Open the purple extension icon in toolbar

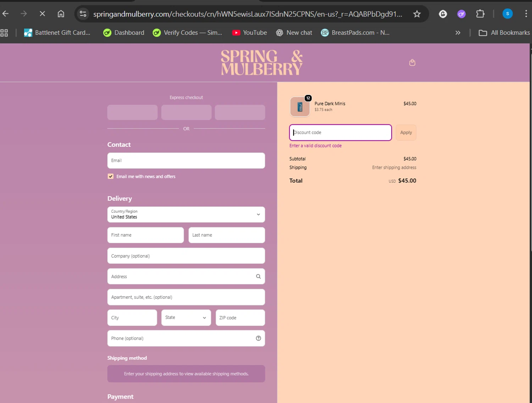(x=461, y=14)
